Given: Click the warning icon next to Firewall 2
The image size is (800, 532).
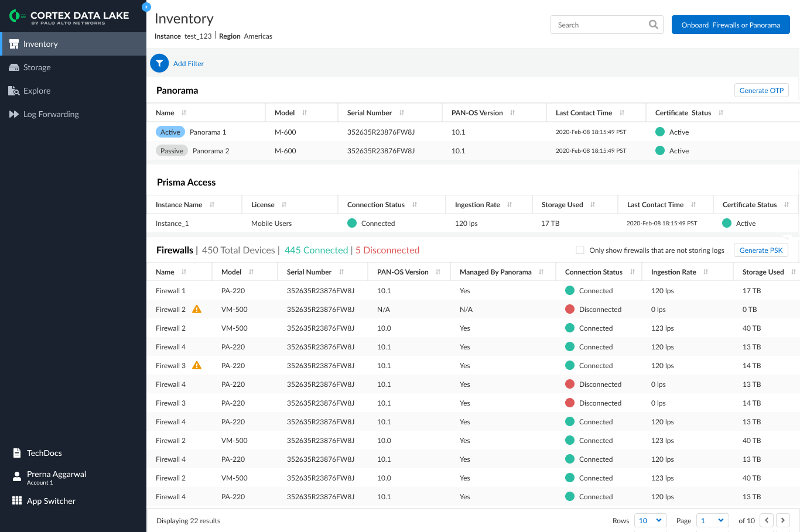Looking at the screenshot, I should [197, 309].
